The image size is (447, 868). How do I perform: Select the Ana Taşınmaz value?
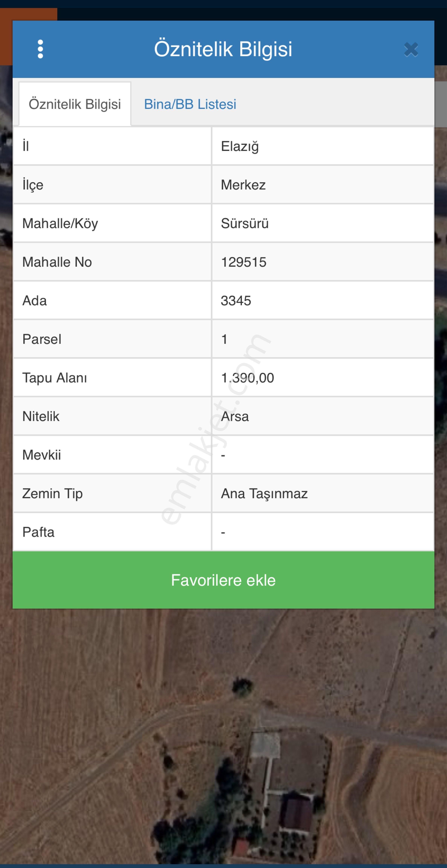tap(264, 494)
